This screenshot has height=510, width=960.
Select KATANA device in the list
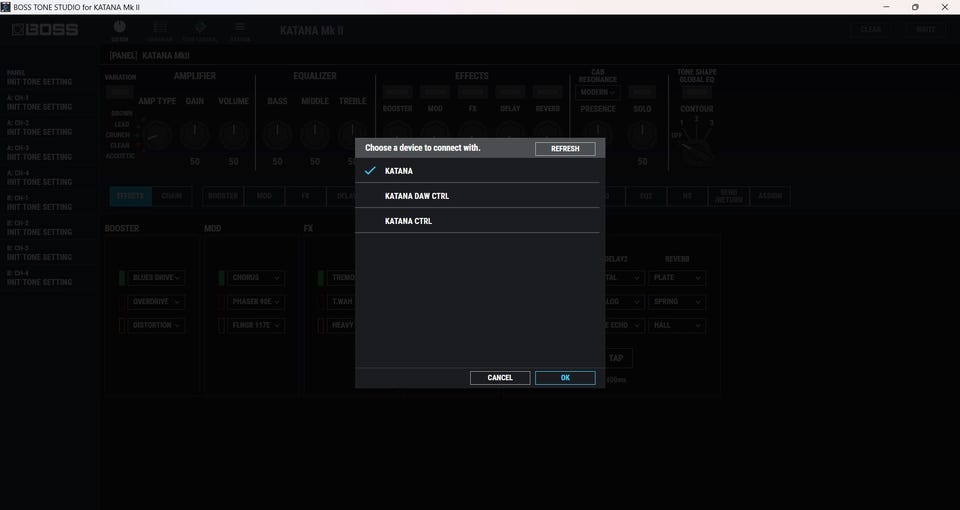(477, 171)
